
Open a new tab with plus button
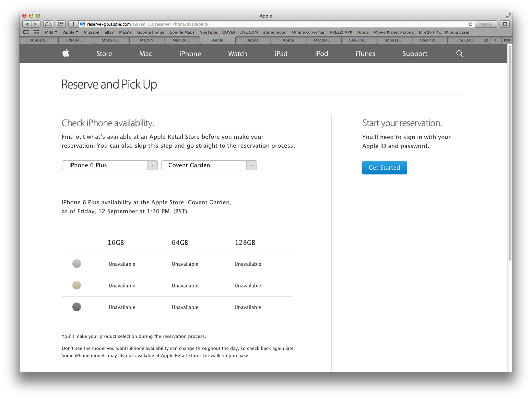(x=495, y=40)
